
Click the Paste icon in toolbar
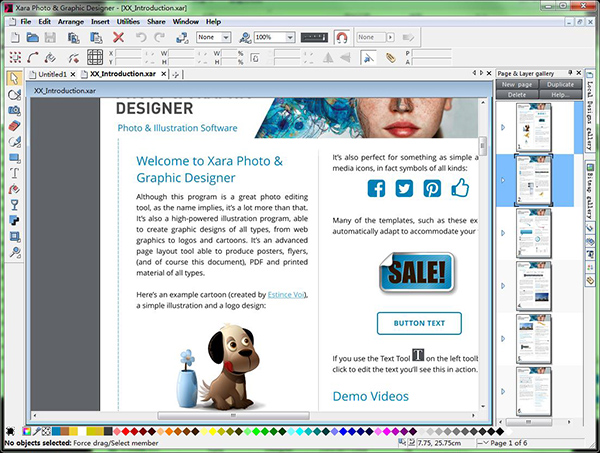point(96,37)
